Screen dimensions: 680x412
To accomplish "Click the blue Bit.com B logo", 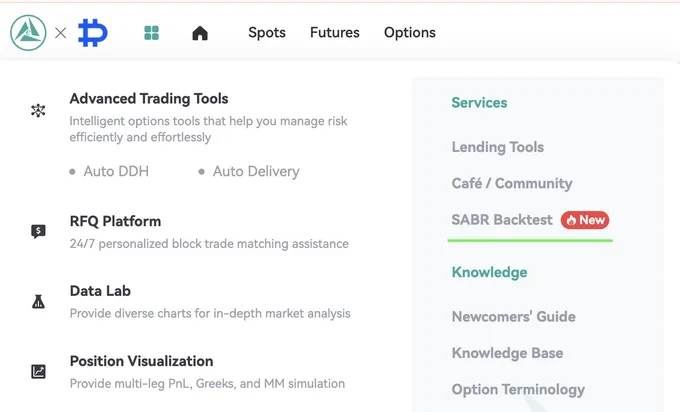I will (x=93, y=33).
